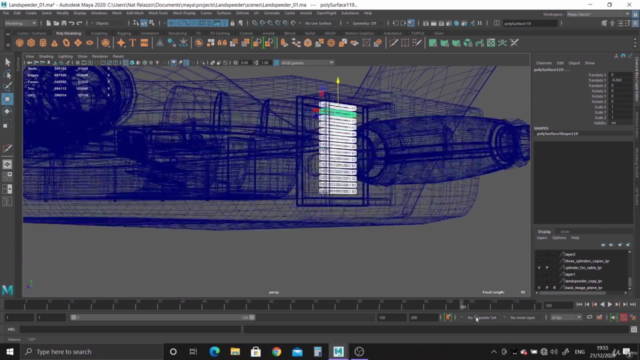Open the Workspace Maya Classic dropdown
The height and width of the screenshot is (360, 640).
[598, 14]
